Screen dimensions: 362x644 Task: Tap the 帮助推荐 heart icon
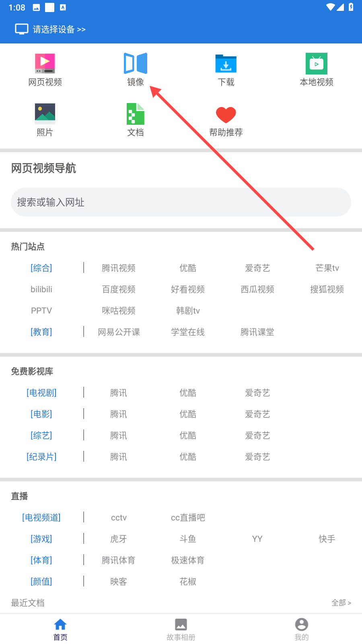pyautogui.click(x=226, y=115)
